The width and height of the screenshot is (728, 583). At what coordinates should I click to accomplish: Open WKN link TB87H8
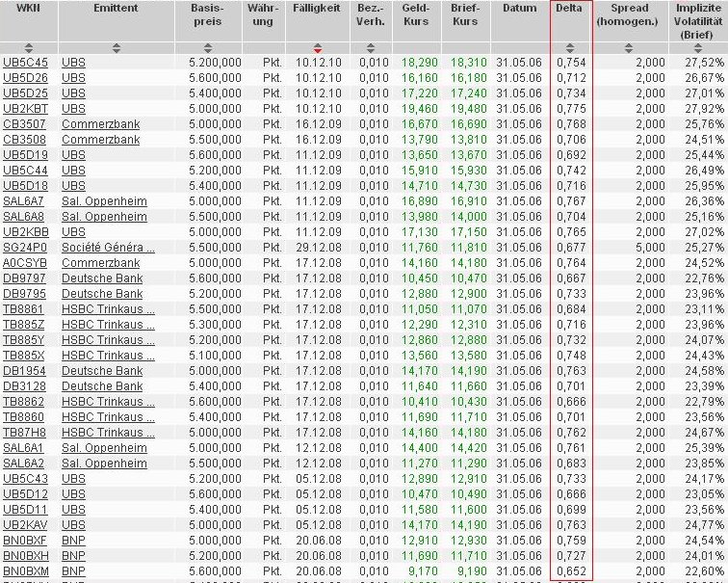tap(25, 432)
